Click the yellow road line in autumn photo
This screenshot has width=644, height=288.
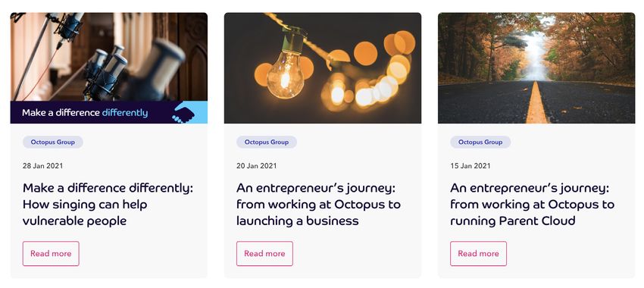click(537, 103)
